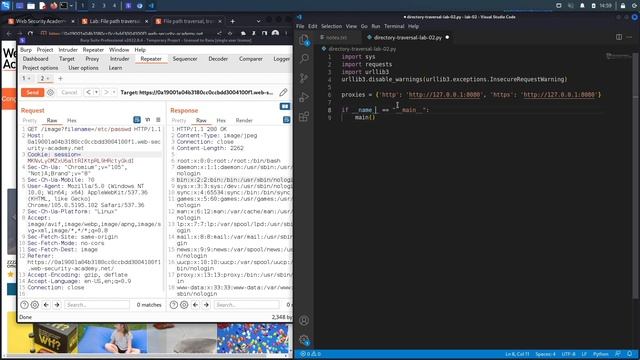This screenshot has height=360, width=640.
Task: Click Request panel search settings gear
Action: 35,305
